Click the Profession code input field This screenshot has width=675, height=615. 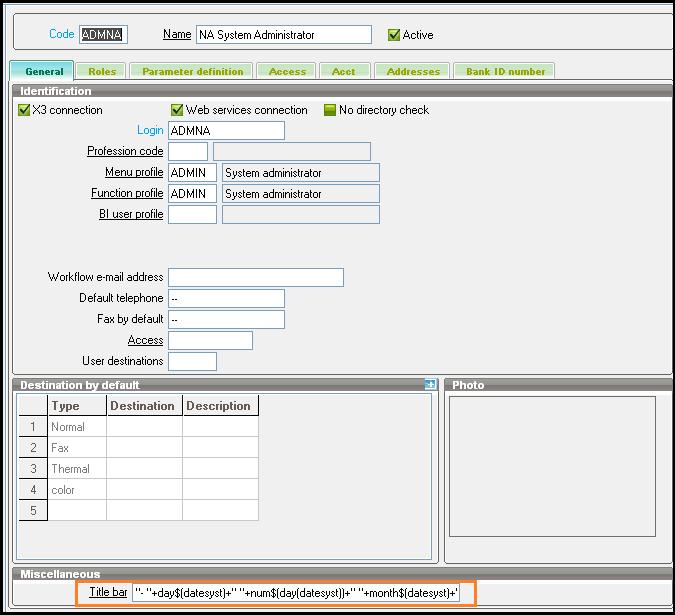coord(188,151)
